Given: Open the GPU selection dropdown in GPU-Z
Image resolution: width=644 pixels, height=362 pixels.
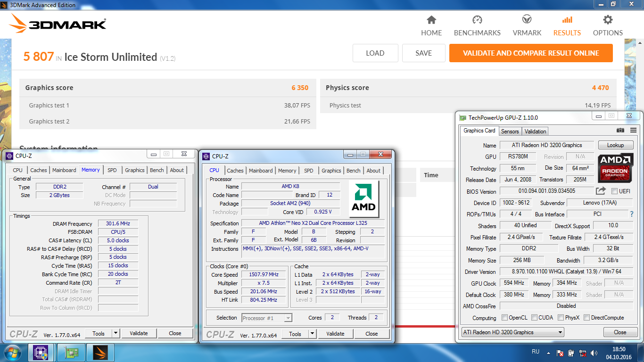Looking at the screenshot, I should [x=512, y=332].
